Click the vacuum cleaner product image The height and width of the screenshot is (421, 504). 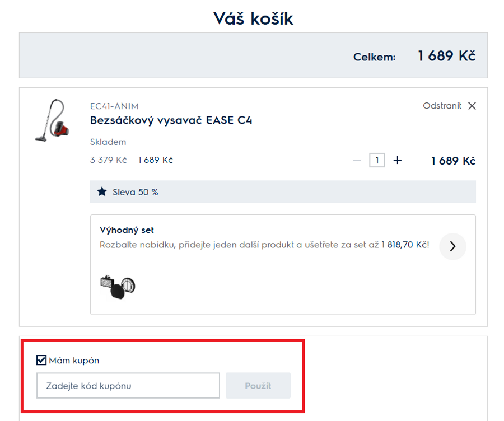pyautogui.click(x=49, y=120)
